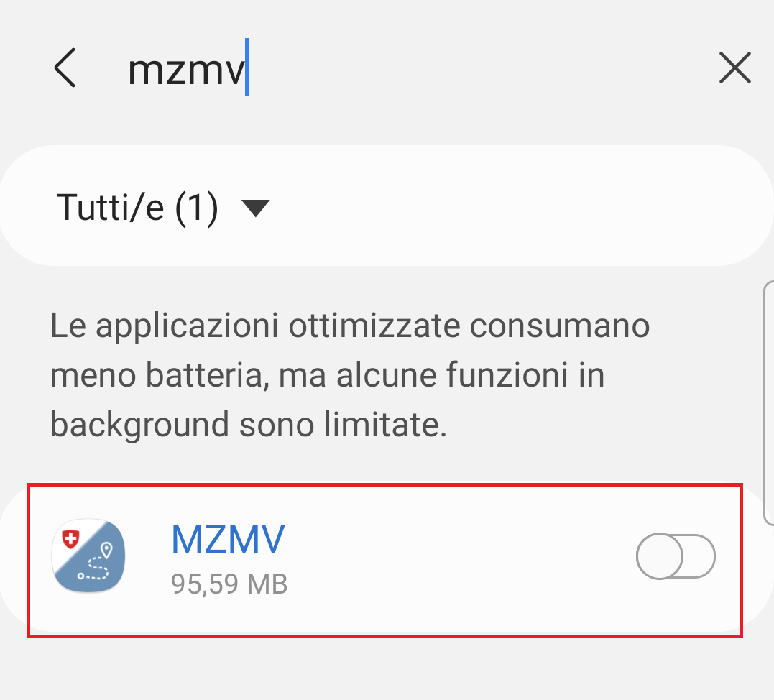
Task: Open the MZMV app icon
Action: click(88, 556)
